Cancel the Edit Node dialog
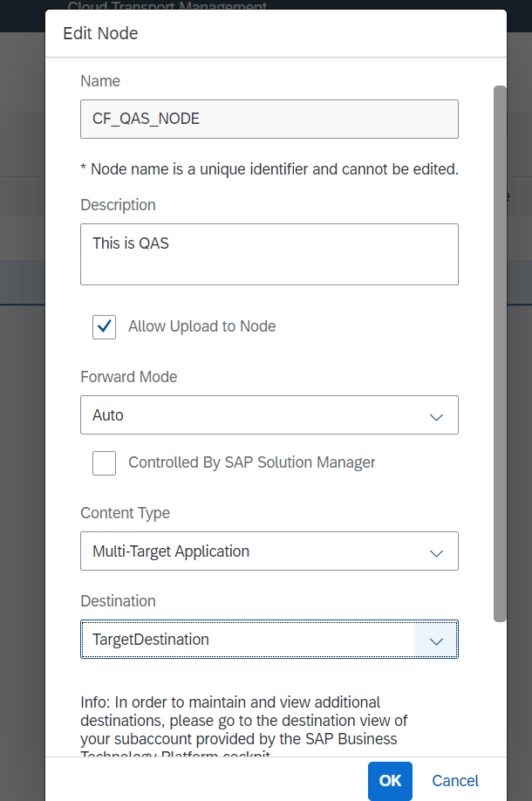Screen dimensions: 532x801 click(x=455, y=781)
